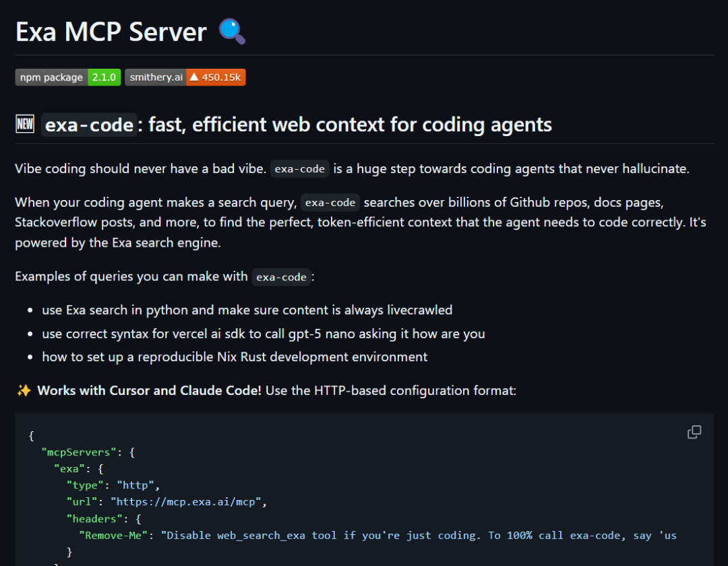Open the npm package 2.1.0 badge

point(68,77)
